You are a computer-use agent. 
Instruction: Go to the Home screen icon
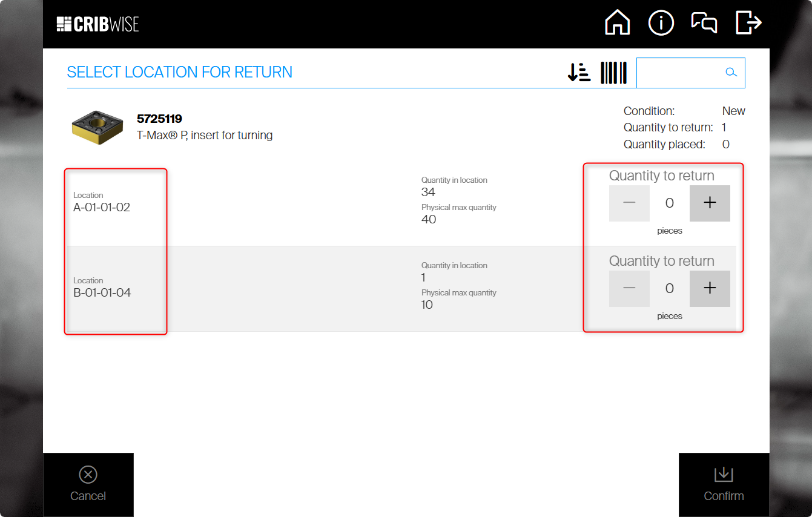click(x=618, y=24)
